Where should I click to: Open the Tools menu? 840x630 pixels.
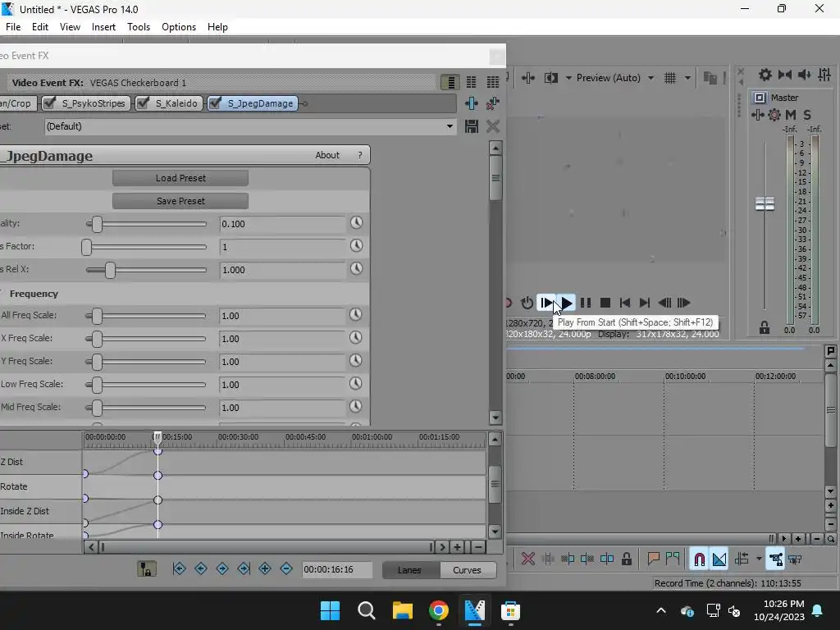tap(139, 27)
